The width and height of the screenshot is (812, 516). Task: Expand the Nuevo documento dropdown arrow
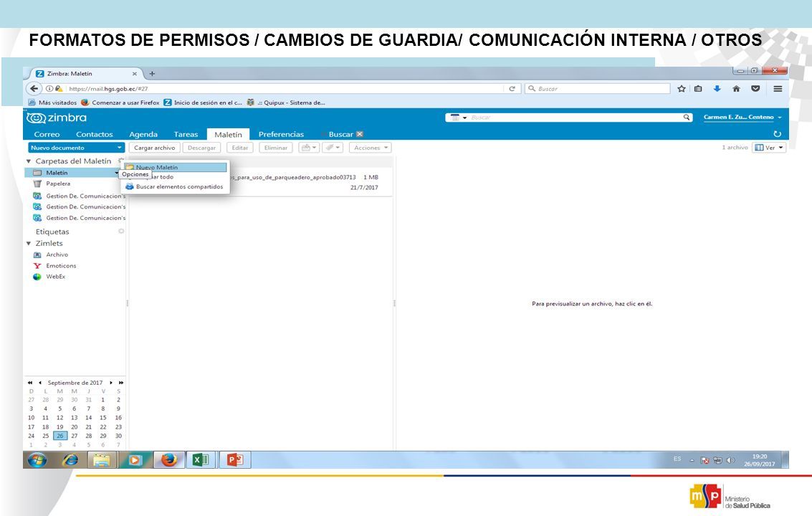click(119, 148)
